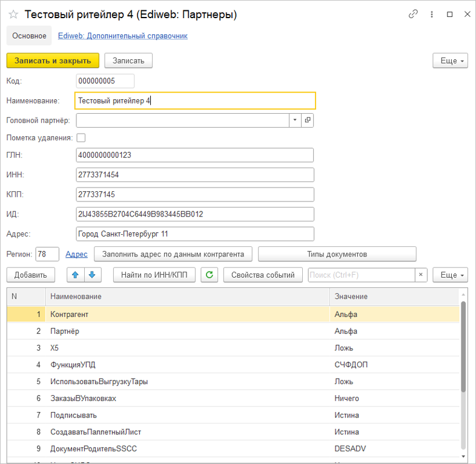Expand the Головной партнёр dropdown list
Viewport: 476px width, 464px height.
pyautogui.click(x=295, y=120)
